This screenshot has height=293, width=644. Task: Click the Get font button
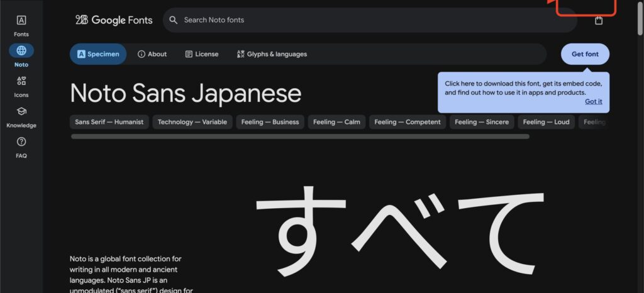click(585, 53)
